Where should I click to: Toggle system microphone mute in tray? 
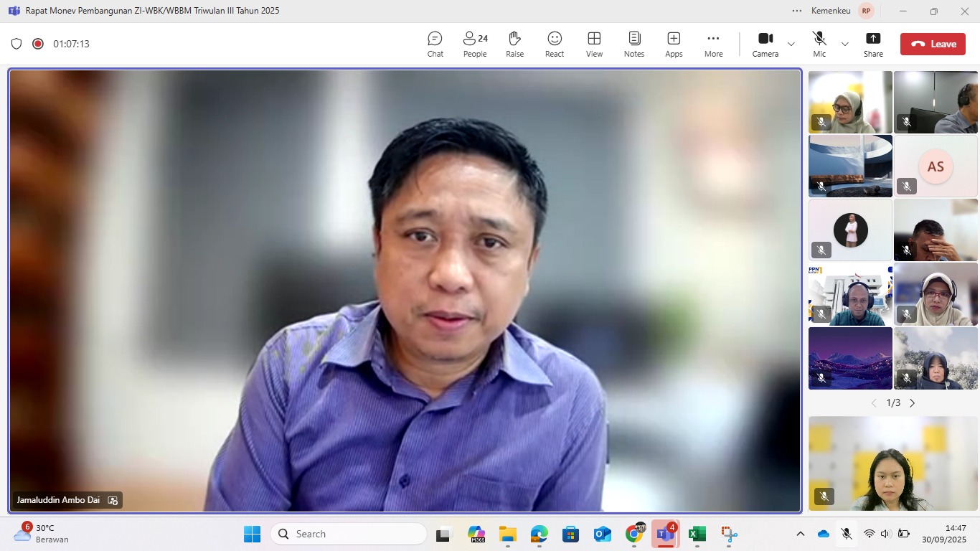click(847, 534)
